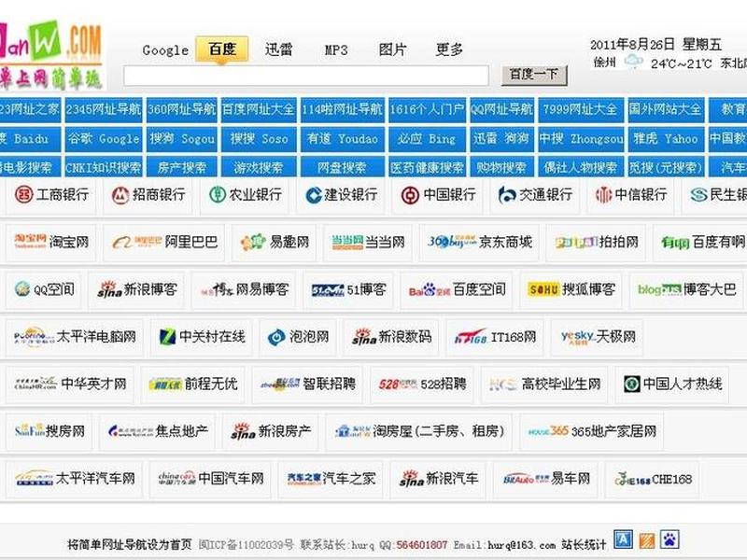The image size is (747, 560).
Task: Click 将简单网址导航设为首页 link
Action: click(x=130, y=544)
